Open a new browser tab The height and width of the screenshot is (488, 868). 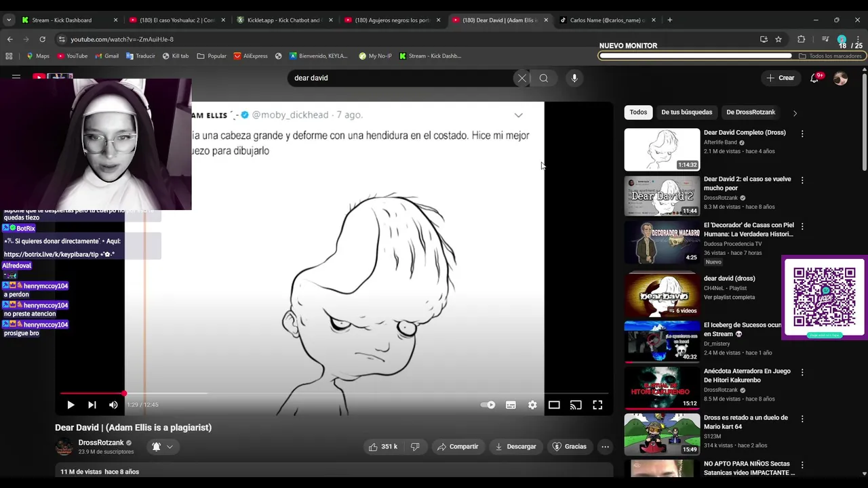click(x=669, y=20)
